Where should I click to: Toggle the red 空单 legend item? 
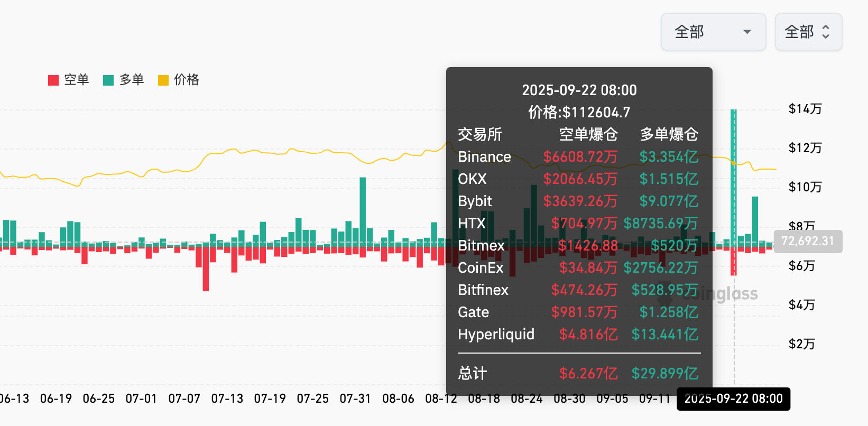pyautogui.click(x=69, y=80)
